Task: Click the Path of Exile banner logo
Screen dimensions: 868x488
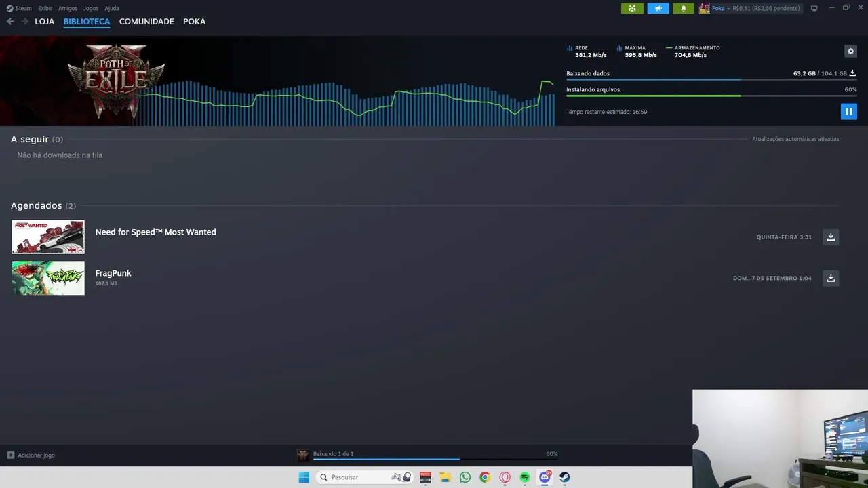Action: [117, 80]
